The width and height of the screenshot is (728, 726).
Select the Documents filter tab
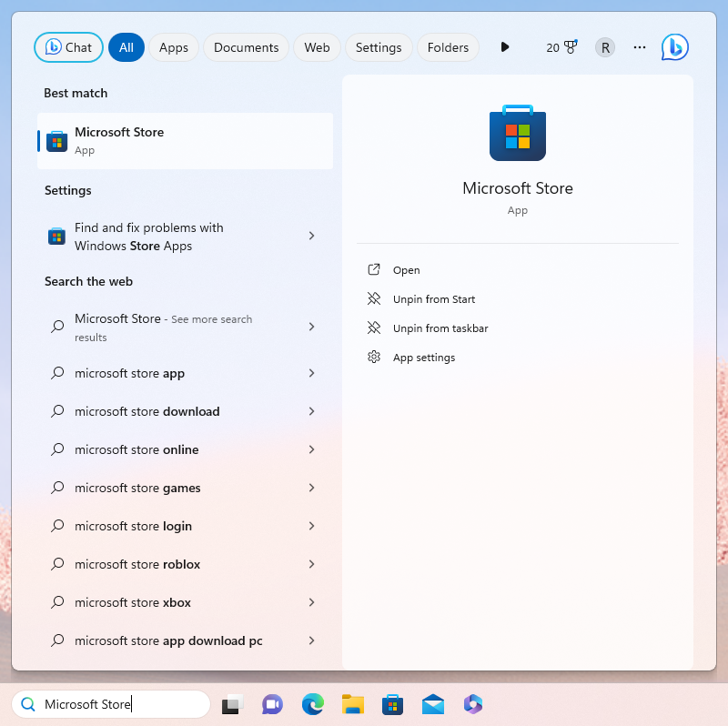246,47
